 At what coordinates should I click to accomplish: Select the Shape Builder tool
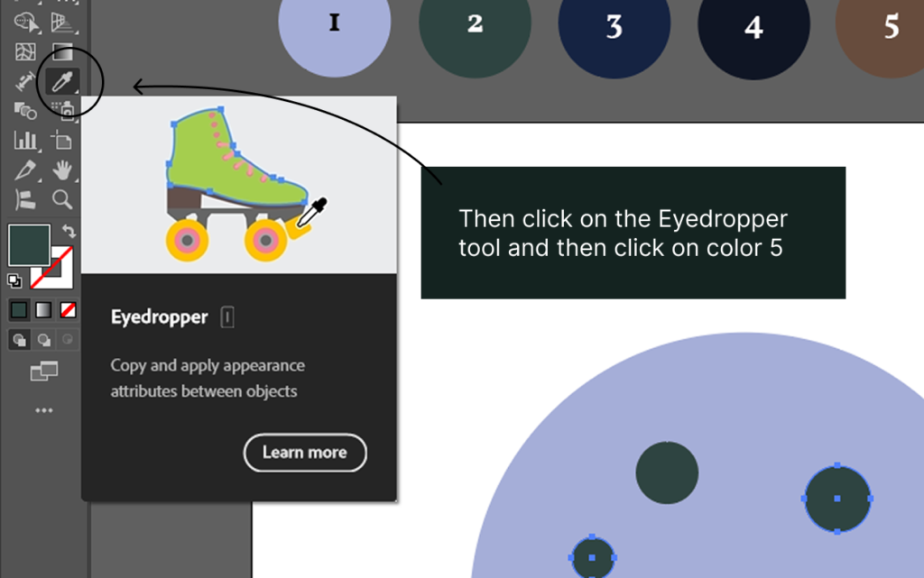tap(25, 23)
